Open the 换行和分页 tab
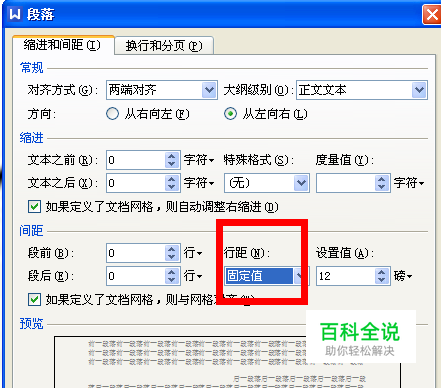The image size is (441, 388). click(x=164, y=46)
